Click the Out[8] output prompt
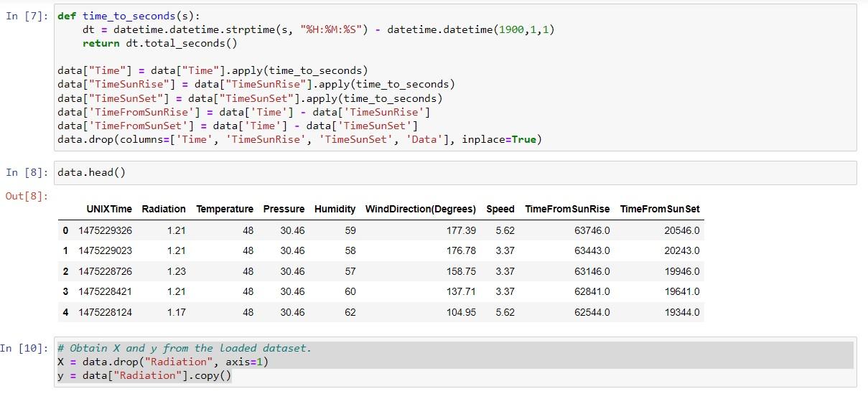The width and height of the screenshot is (868, 404). pyautogui.click(x=27, y=196)
